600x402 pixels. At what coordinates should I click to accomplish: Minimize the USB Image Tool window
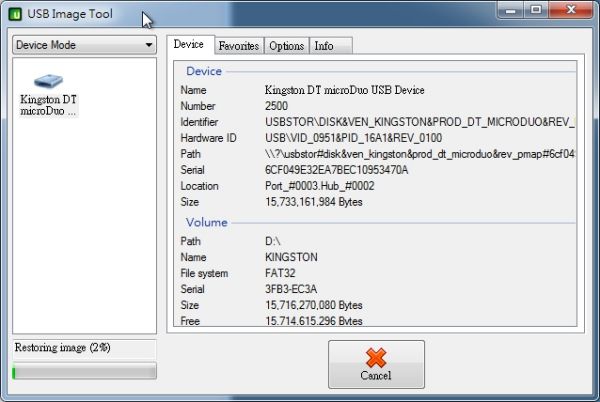(x=511, y=10)
